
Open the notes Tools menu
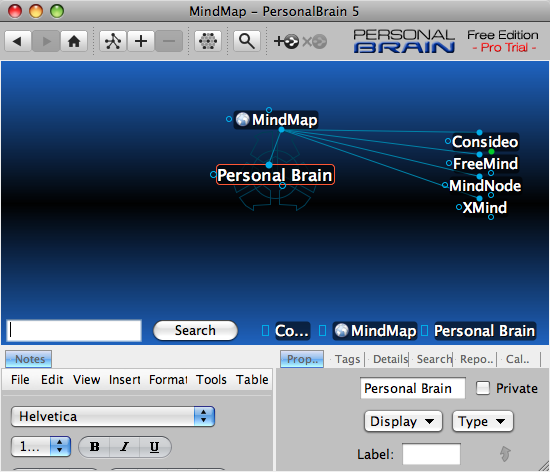point(211,379)
